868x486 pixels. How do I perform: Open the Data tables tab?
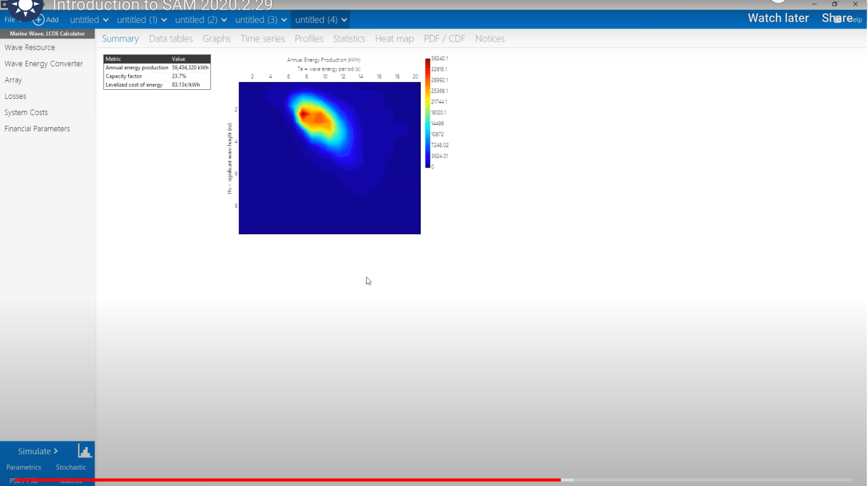[171, 39]
